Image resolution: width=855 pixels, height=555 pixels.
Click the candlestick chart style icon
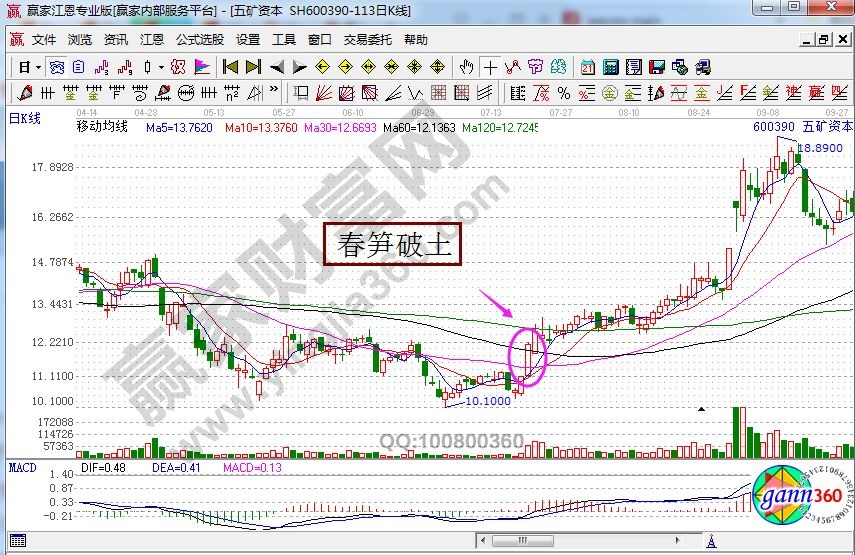147,68
